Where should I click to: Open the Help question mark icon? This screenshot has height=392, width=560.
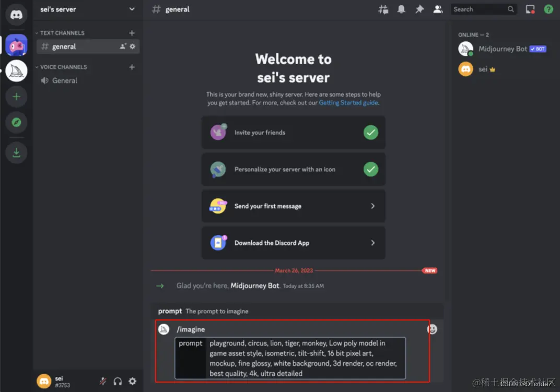pyautogui.click(x=548, y=9)
